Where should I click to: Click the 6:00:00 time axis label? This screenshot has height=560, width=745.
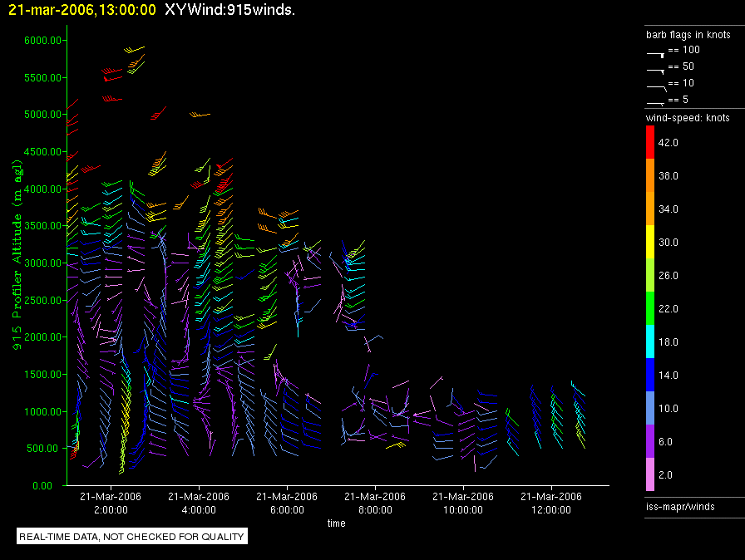coord(287,510)
